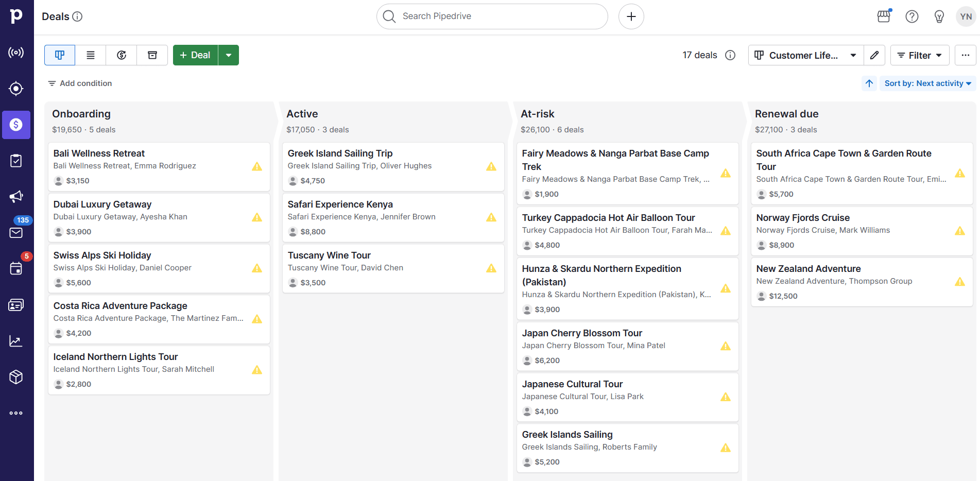The height and width of the screenshot is (481, 980).
Task: Open Sort by: Next activity dropdown
Action: [928, 83]
